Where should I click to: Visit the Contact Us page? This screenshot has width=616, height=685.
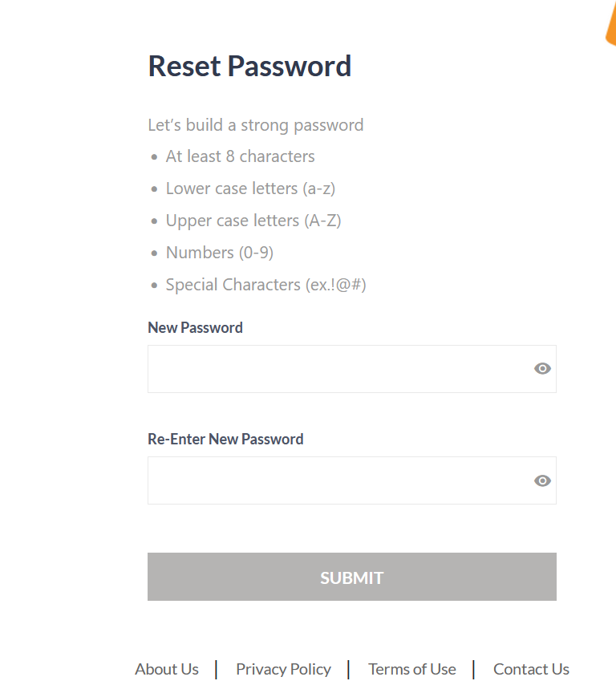point(531,669)
